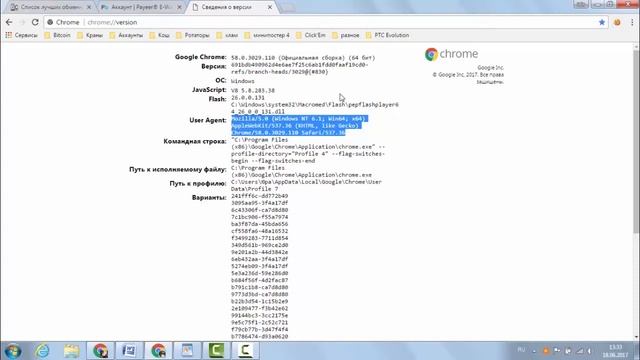Close the Сведения о версии tab
Image resolution: width=640 pixels, height=360 pixels.
270,7
